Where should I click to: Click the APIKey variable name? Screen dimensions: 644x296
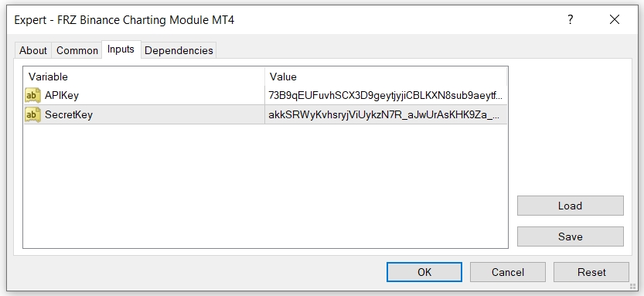[x=62, y=95]
